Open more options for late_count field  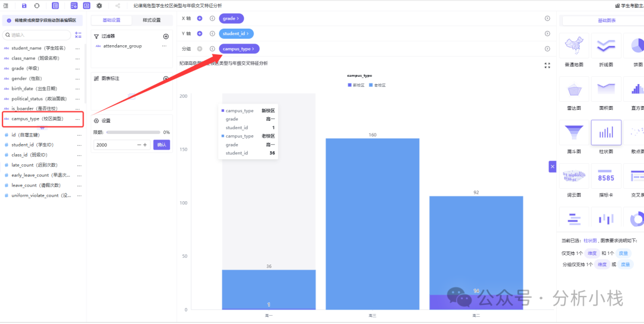pyautogui.click(x=79, y=165)
